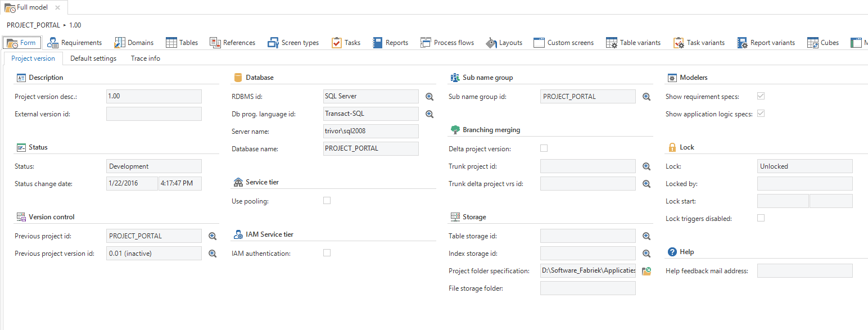
Task: Browse Project folder specification folder icon
Action: (x=647, y=271)
